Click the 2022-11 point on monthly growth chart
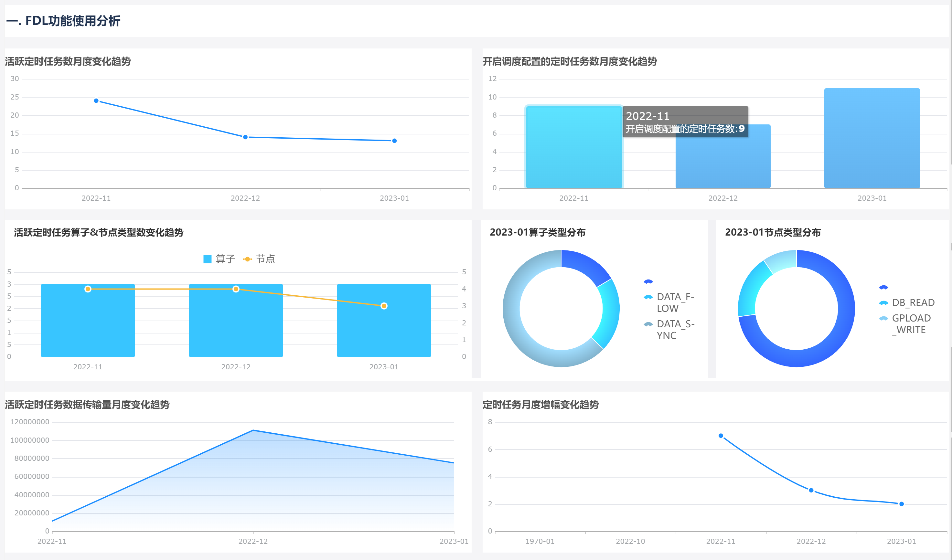The height and width of the screenshot is (560, 952). click(x=721, y=436)
